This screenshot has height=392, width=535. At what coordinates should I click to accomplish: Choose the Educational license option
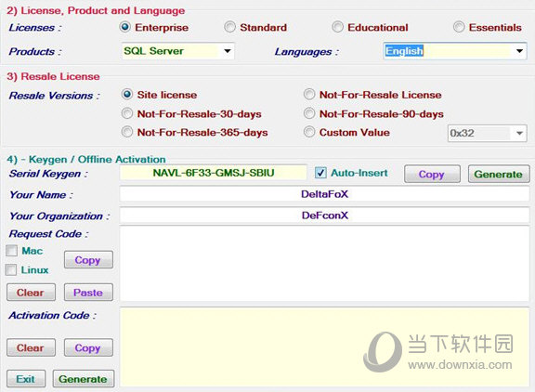click(x=337, y=27)
